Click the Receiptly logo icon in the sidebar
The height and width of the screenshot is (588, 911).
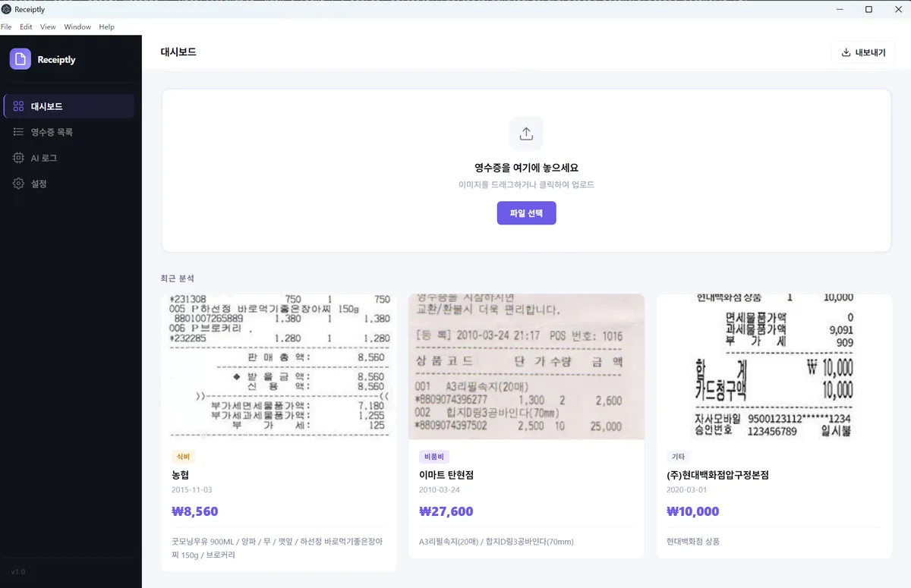pyautogui.click(x=20, y=59)
